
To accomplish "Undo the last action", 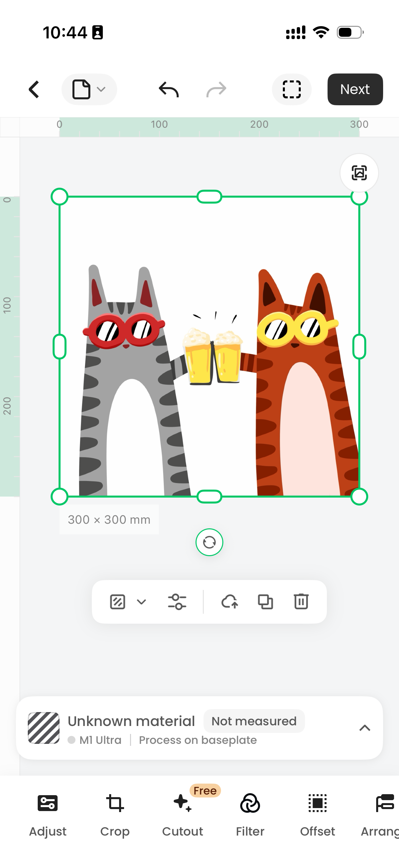I will [x=169, y=89].
